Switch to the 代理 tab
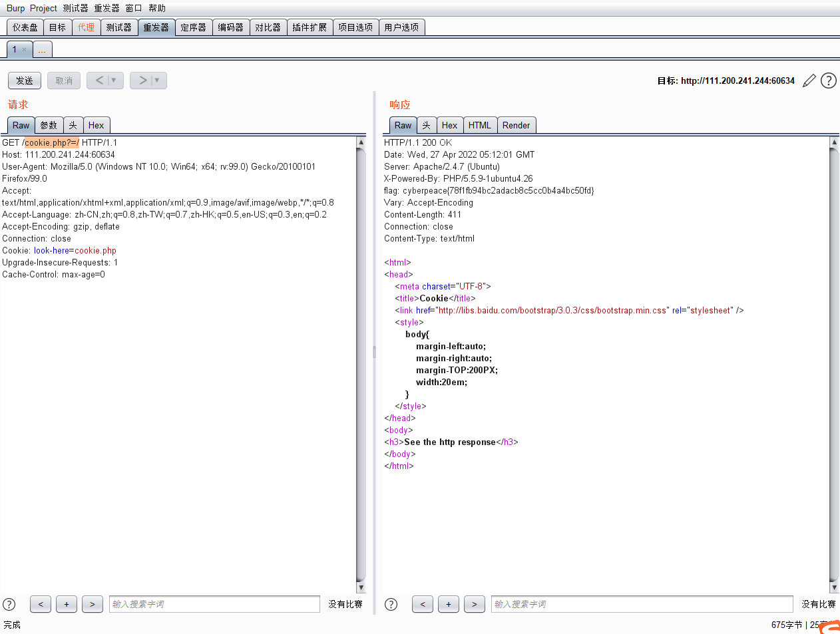Image resolution: width=840 pixels, height=634 pixels. (x=87, y=27)
